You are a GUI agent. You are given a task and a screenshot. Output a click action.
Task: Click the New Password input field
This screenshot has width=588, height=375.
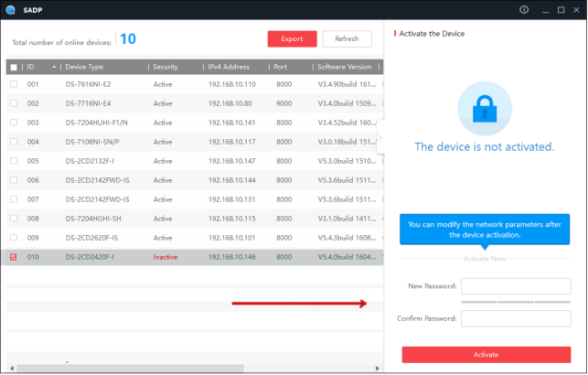point(516,286)
